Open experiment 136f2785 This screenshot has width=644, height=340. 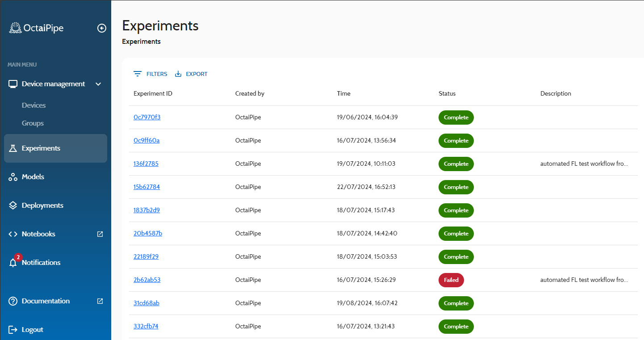click(x=146, y=164)
